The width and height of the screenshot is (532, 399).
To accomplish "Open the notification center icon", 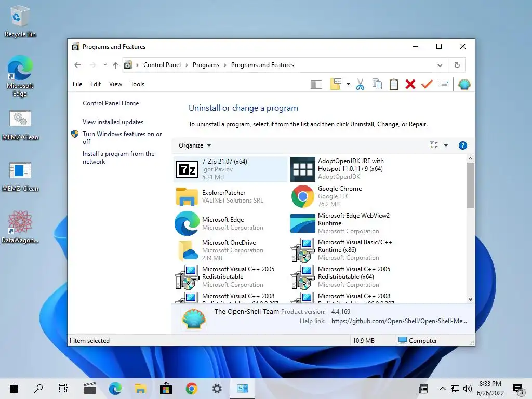I will pyautogui.click(x=518, y=389).
